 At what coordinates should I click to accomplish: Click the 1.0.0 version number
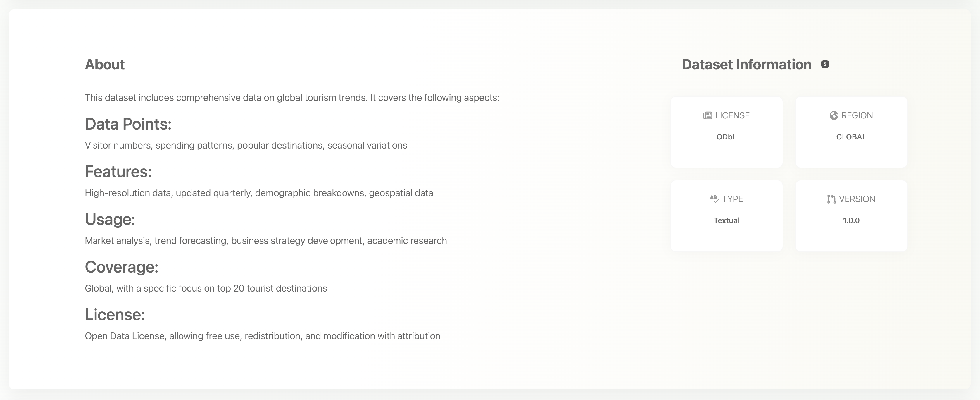(851, 220)
